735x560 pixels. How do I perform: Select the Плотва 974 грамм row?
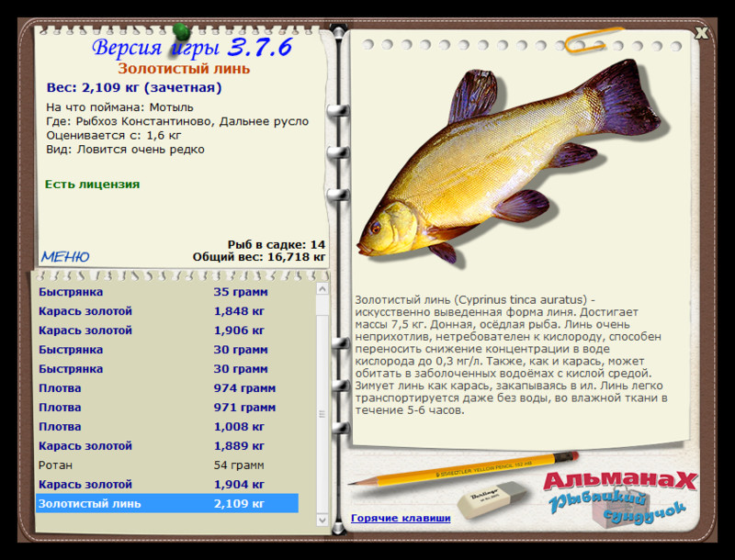tap(167, 388)
